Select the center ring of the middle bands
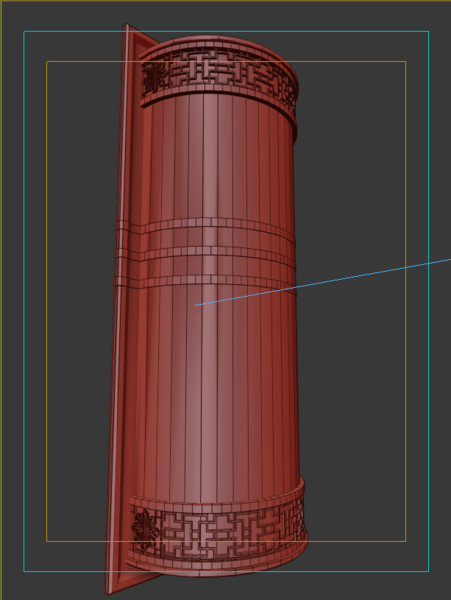This screenshot has width=451, height=600. (207, 253)
